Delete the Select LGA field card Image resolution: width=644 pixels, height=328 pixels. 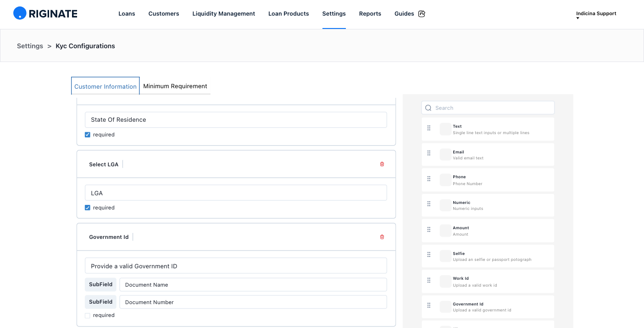(382, 164)
